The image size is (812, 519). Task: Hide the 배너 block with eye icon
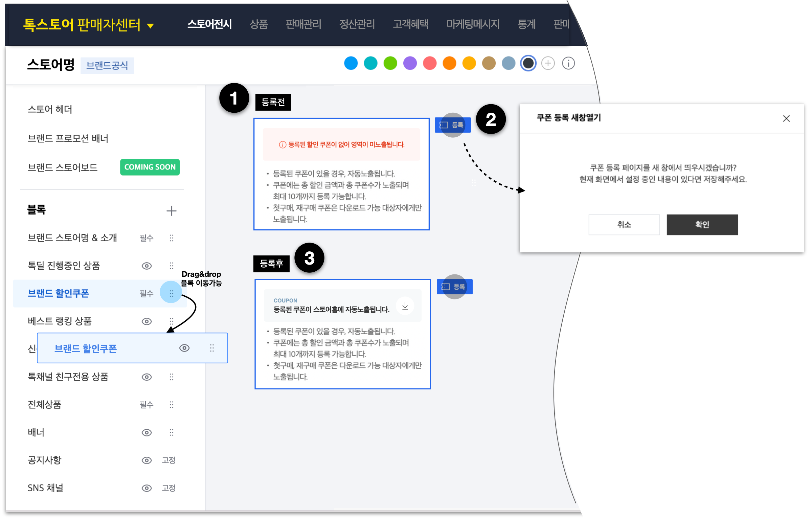146,432
